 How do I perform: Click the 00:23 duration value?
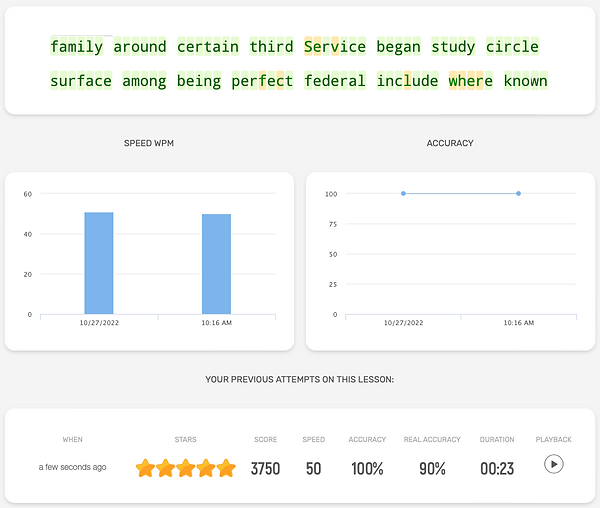pyautogui.click(x=496, y=468)
